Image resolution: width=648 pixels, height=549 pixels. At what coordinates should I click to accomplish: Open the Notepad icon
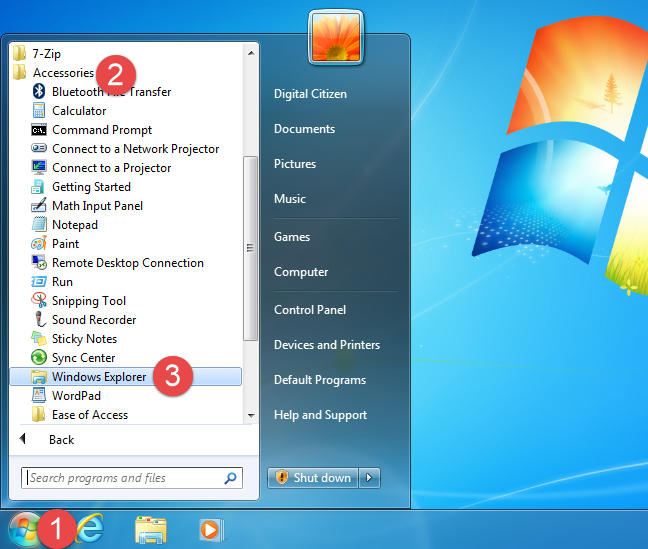[x=39, y=224]
